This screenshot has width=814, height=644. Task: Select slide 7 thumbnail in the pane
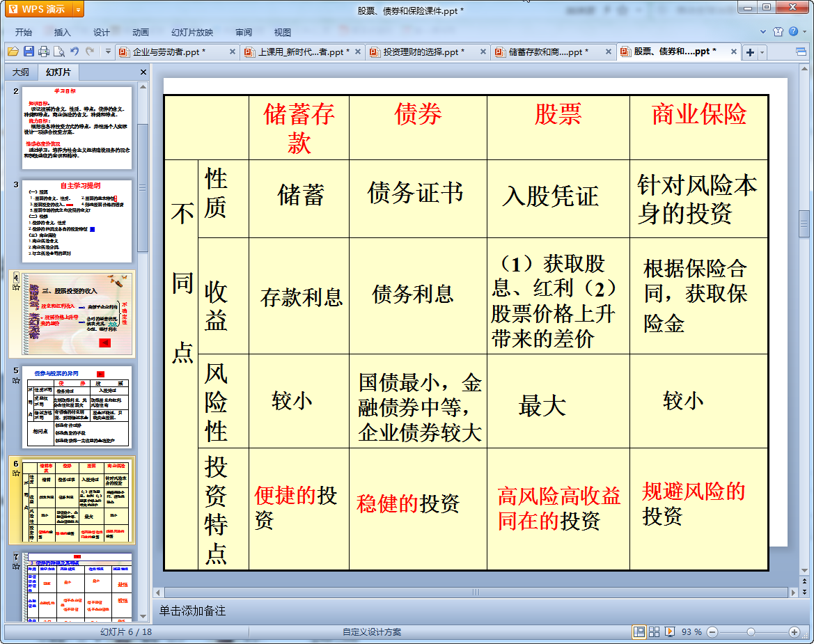(77, 587)
